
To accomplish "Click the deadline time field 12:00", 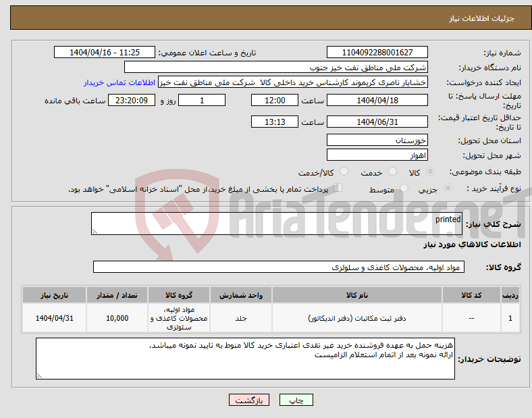I will click(x=275, y=100).
